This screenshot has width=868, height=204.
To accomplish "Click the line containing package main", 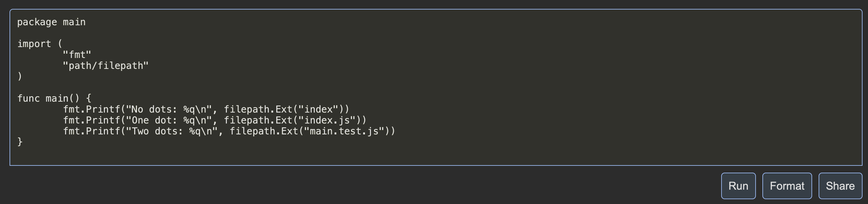I will (51, 22).
